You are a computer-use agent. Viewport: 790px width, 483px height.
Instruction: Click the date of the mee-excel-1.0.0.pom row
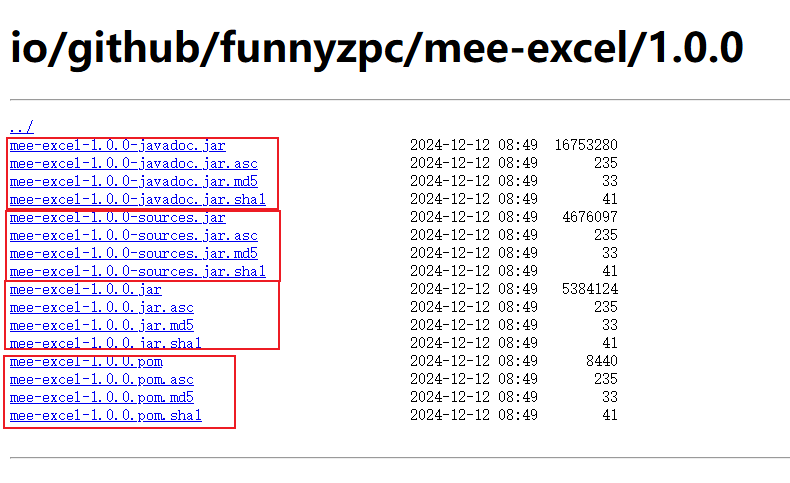(474, 361)
